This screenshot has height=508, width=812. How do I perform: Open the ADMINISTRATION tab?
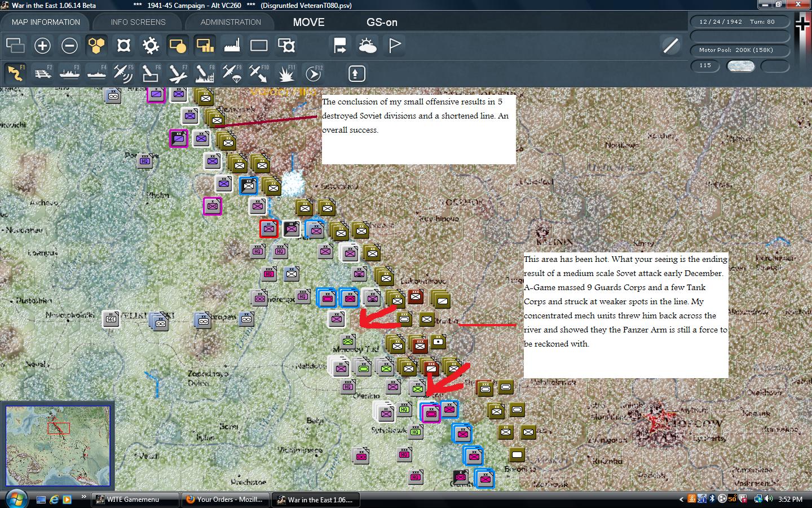(231, 22)
